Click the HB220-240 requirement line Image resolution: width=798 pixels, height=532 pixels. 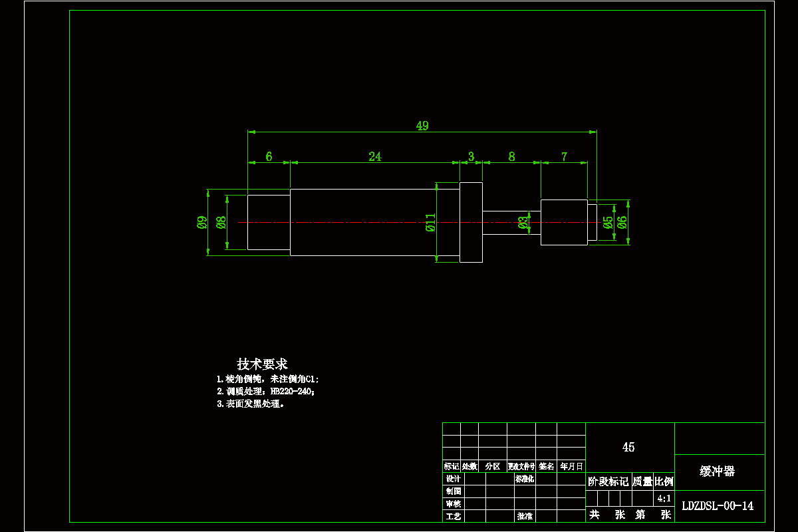pyautogui.click(x=265, y=392)
